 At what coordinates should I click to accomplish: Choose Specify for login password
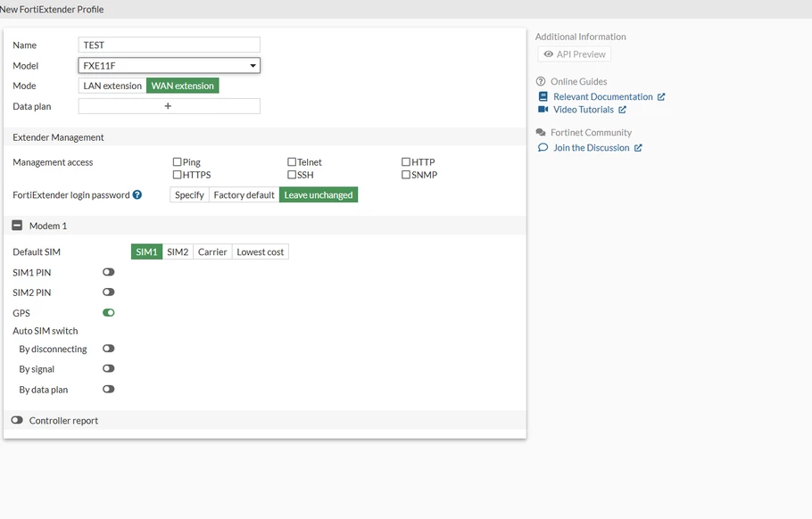(189, 195)
